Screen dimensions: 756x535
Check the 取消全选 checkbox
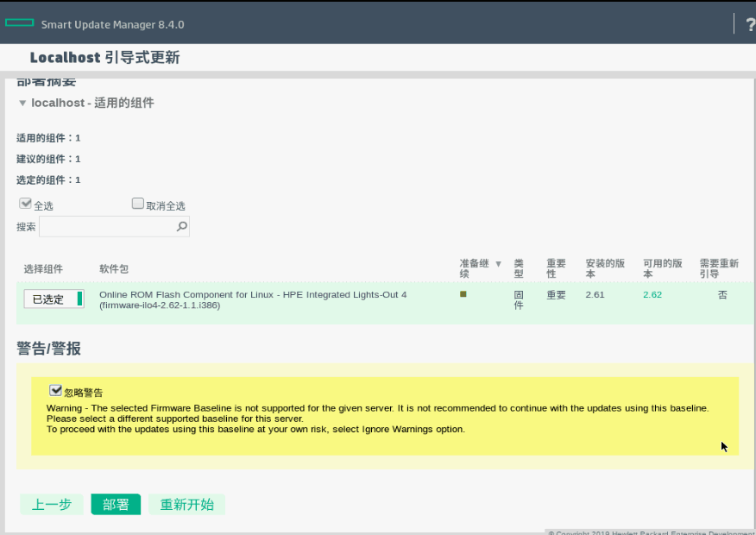(x=137, y=205)
